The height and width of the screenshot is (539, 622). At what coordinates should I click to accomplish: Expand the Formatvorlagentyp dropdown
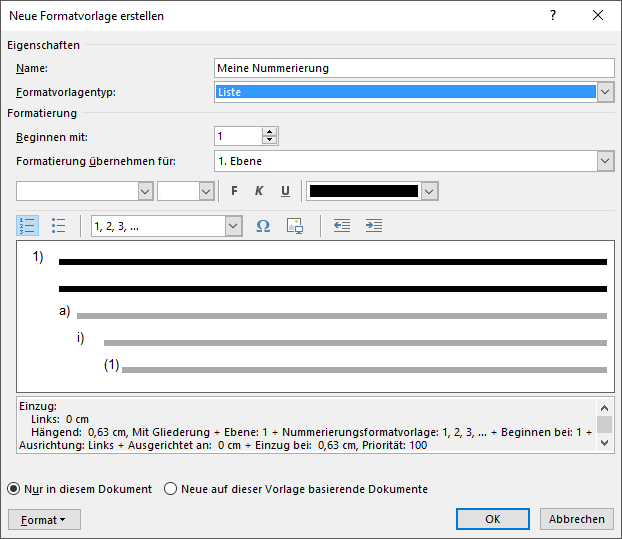coord(605,92)
